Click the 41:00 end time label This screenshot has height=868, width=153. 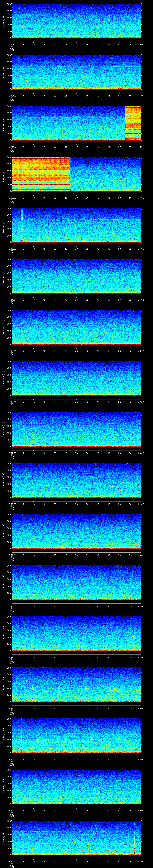[x=141, y=606]
